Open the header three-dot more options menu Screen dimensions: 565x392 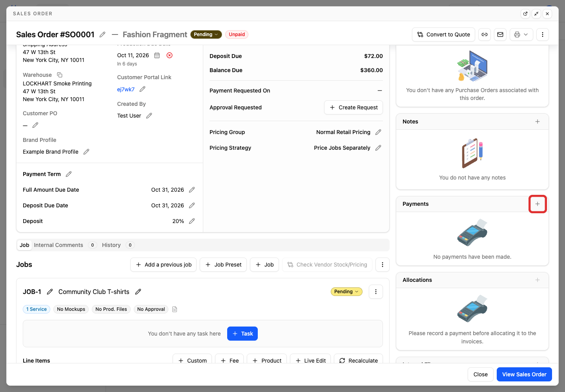543,34
